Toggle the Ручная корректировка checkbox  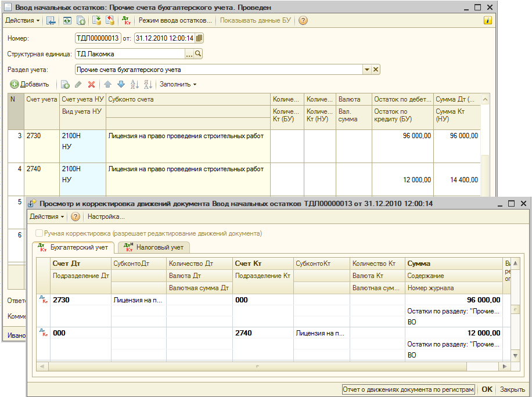tap(39, 233)
